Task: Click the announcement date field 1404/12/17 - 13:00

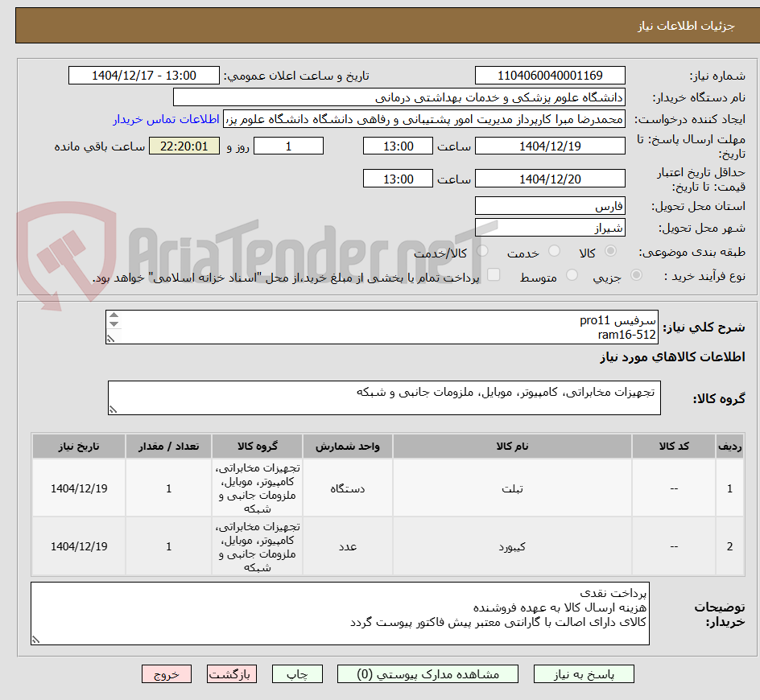Action: pyautogui.click(x=144, y=76)
